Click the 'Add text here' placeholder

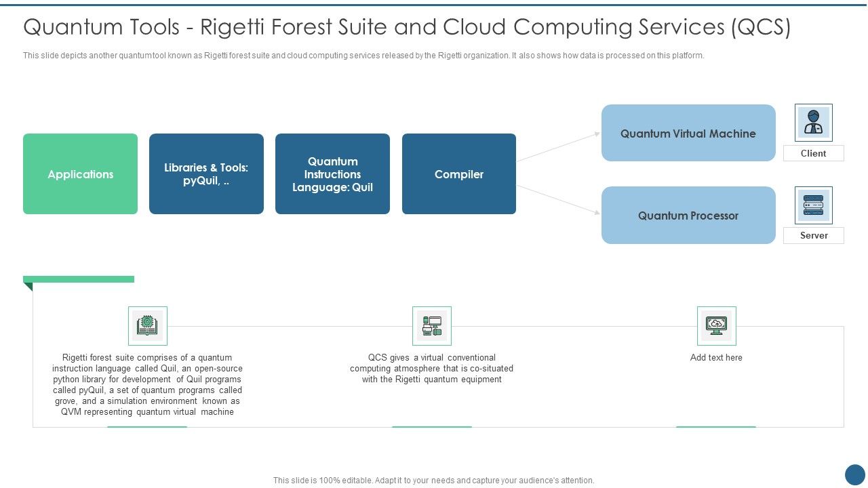pyautogui.click(x=716, y=358)
